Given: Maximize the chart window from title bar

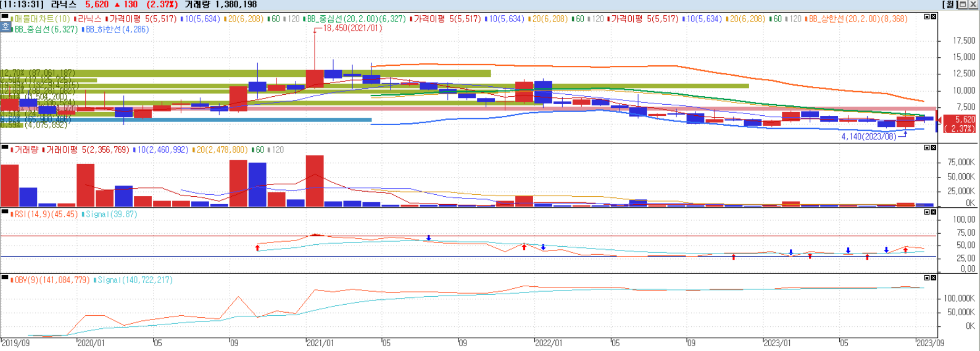Looking at the screenshot, I should click(x=963, y=4).
